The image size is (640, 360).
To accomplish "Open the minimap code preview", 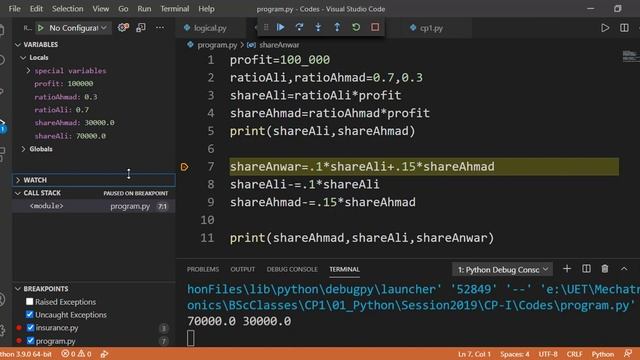I will pyautogui.click(x=630, y=56).
